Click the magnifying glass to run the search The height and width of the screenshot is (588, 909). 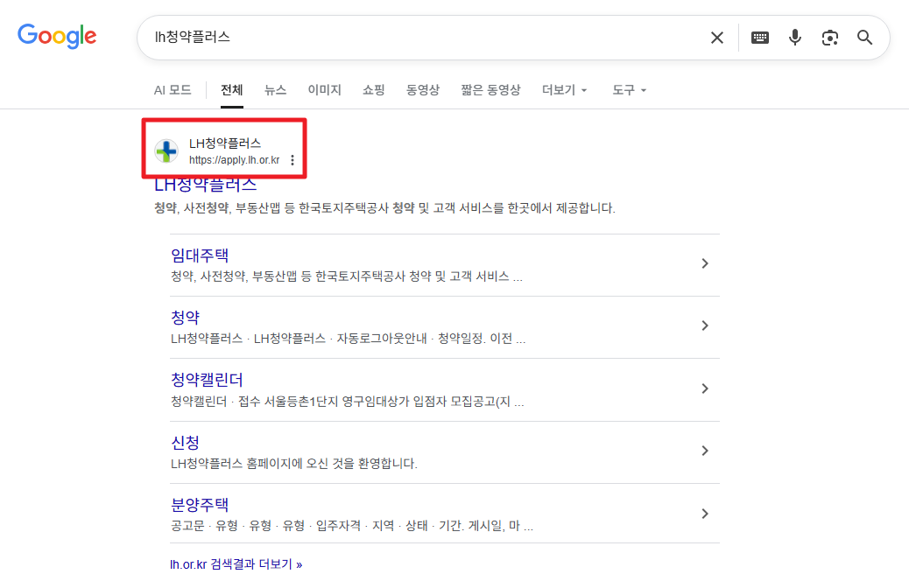(x=864, y=37)
